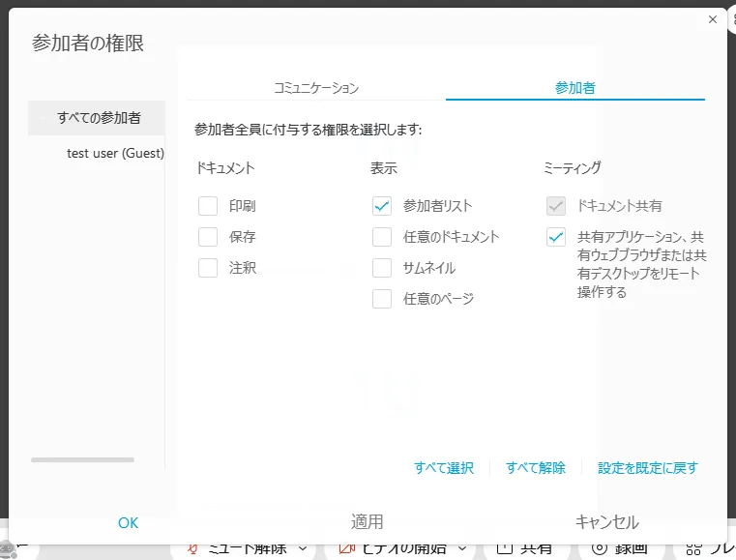
Task: Enable the 印刷 checkbox
Action: pyautogui.click(x=208, y=206)
